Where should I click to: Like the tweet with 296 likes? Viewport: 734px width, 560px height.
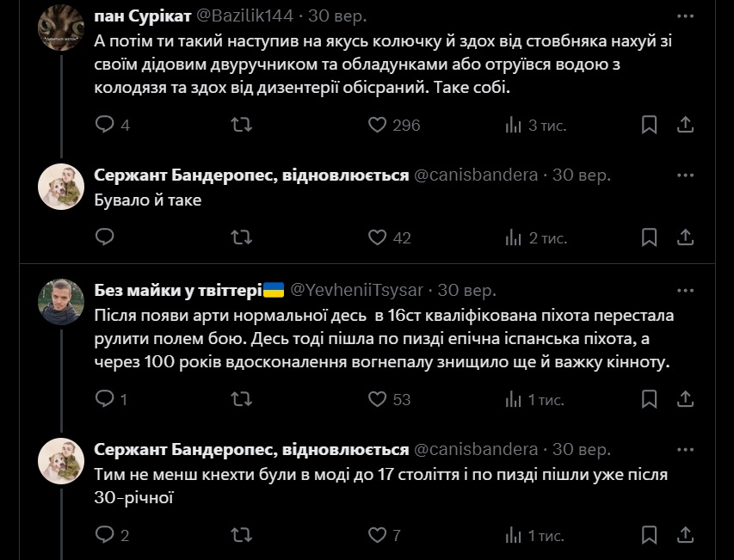tap(377, 125)
